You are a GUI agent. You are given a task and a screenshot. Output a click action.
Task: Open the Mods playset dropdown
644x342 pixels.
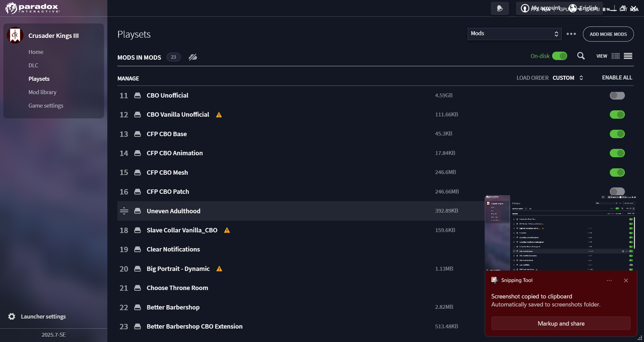tap(515, 34)
